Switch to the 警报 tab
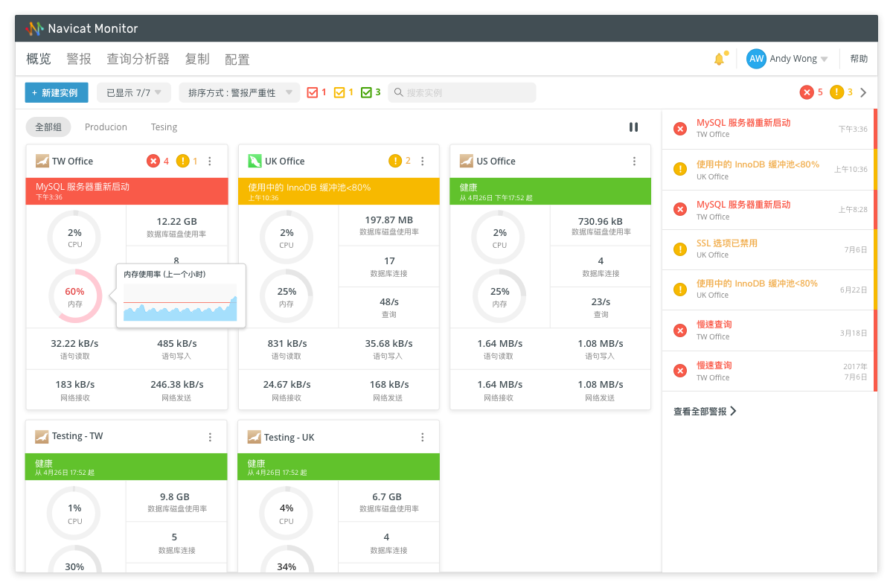Viewport: 893px width, 588px height. (x=79, y=59)
